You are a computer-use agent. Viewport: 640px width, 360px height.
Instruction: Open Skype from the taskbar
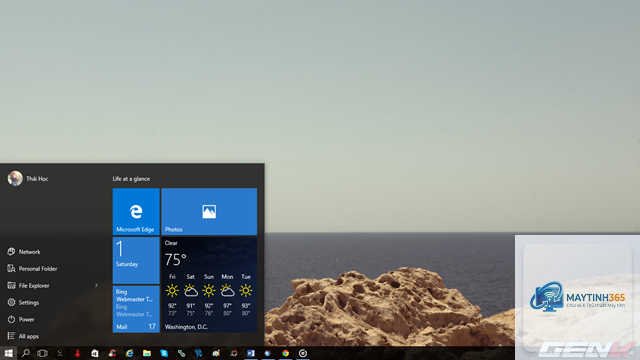point(164,353)
